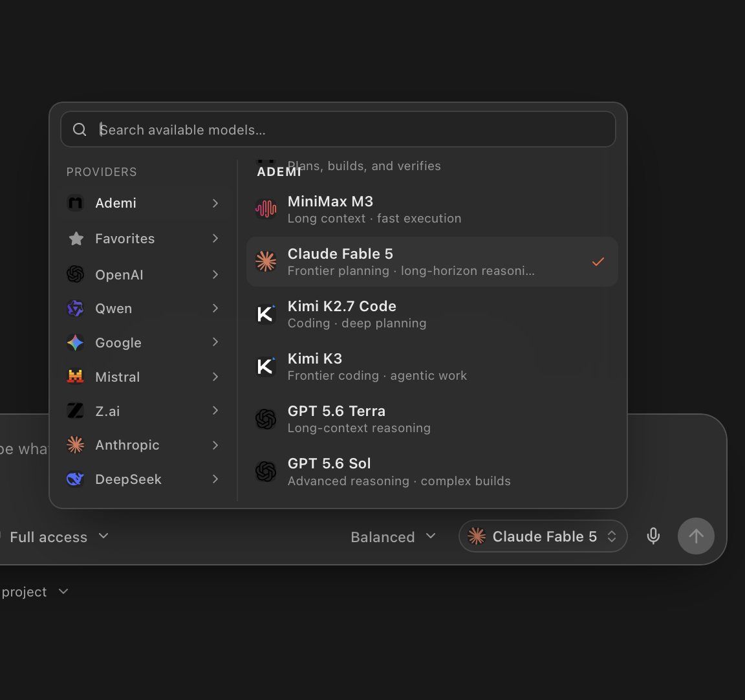Expand the Anthropic provider chevron
This screenshot has height=700, width=745.
[x=215, y=445]
